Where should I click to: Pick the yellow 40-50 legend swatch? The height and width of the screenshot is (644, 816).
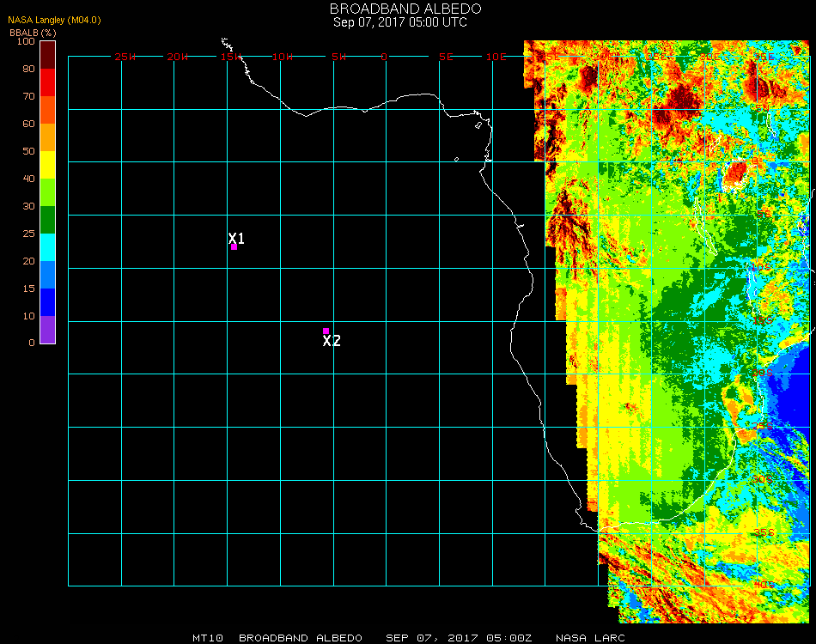click(48, 164)
